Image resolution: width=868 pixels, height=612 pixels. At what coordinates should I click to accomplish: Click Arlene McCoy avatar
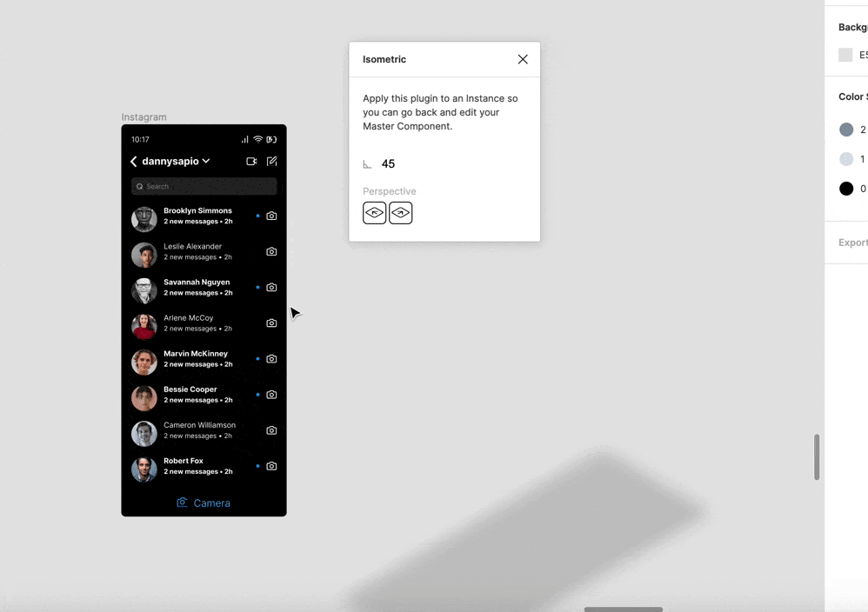point(144,327)
